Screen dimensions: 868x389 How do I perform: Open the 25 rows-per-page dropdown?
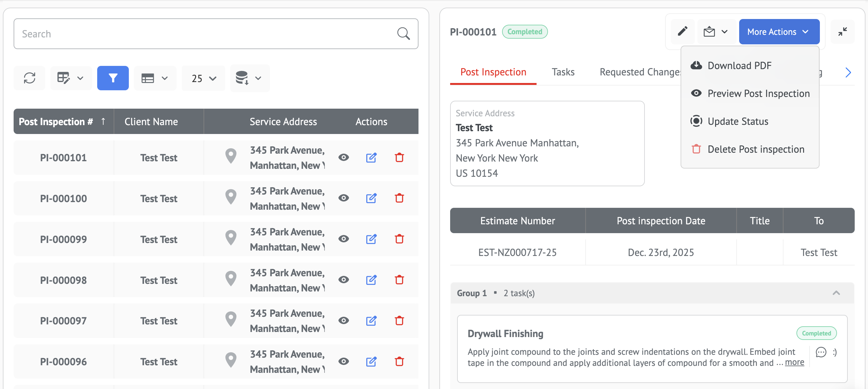pyautogui.click(x=203, y=78)
